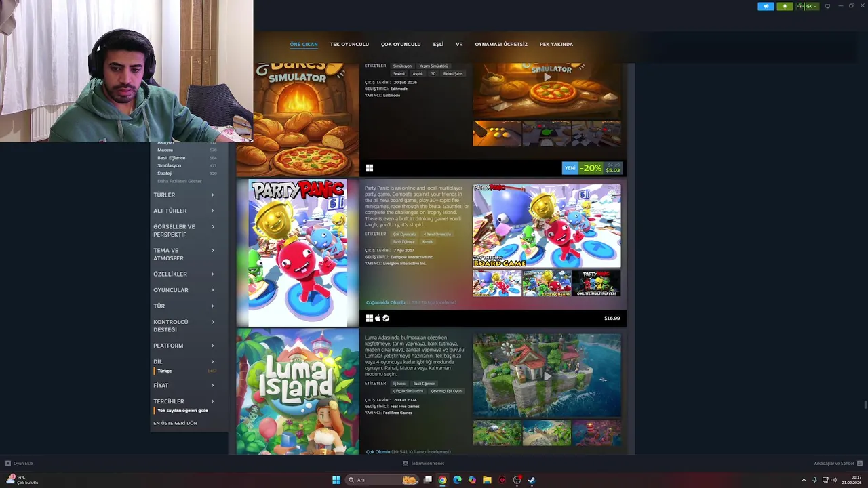The height and width of the screenshot is (488, 868).
Task: Select the PEK YAKINDA tab
Action: 556,44
